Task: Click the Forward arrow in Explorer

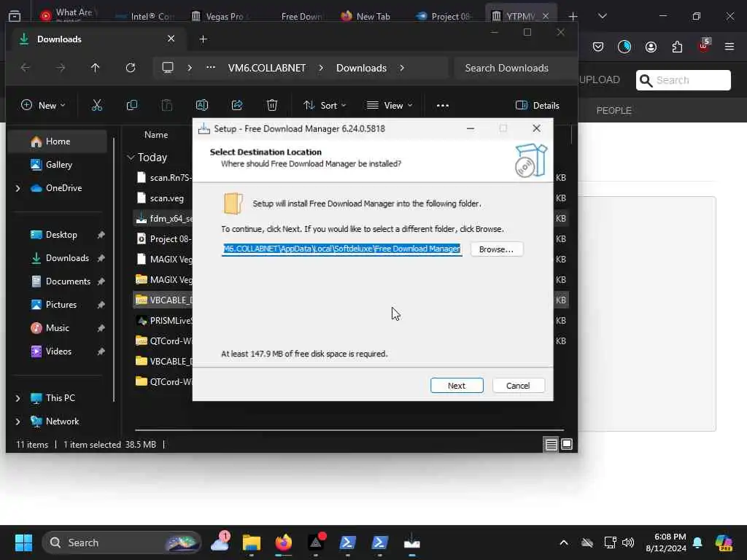Action: [x=61, y=68]
